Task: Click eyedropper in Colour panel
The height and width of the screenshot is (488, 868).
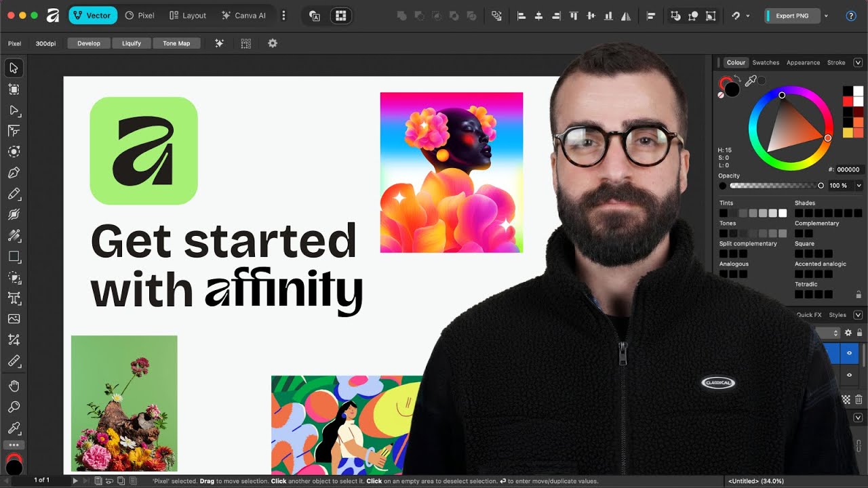Action: [x=751, y=81]
